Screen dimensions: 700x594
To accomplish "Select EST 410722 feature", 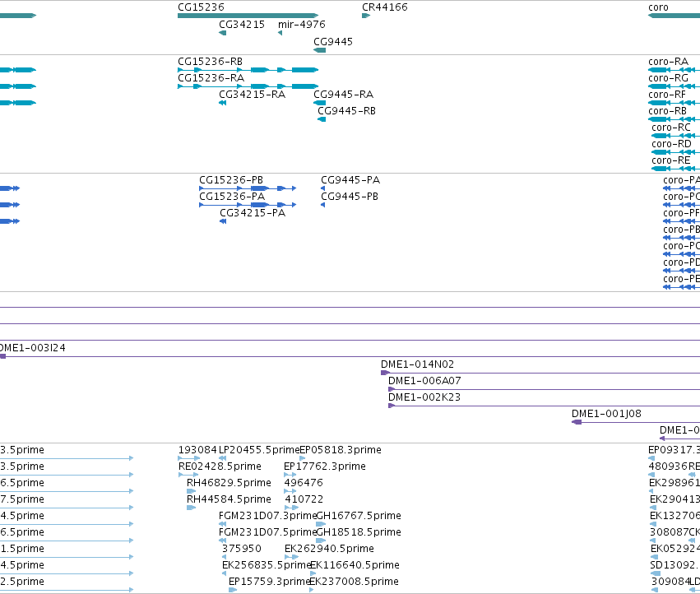I will (x=291, y=508).
